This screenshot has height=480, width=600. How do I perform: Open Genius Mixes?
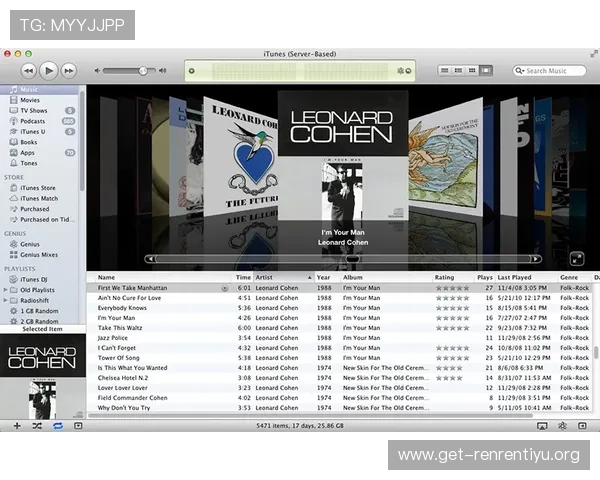(x=39, y=255)
